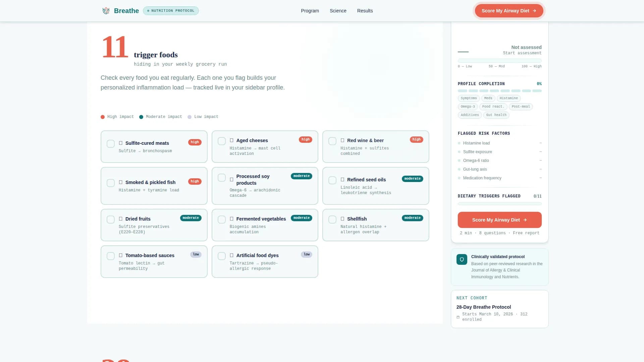Screen dimensions: 644x362
Task: Click the Meds profile chip
Action: 488,98
